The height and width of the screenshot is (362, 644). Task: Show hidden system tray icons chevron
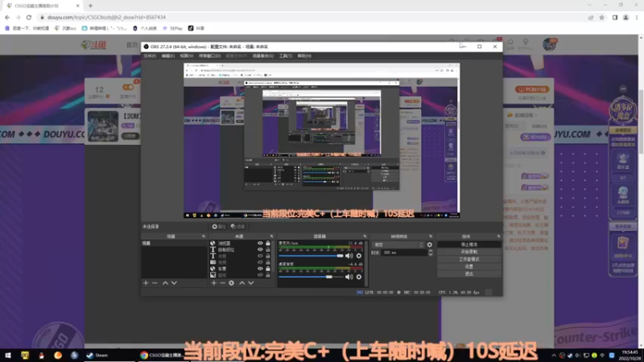554,356
